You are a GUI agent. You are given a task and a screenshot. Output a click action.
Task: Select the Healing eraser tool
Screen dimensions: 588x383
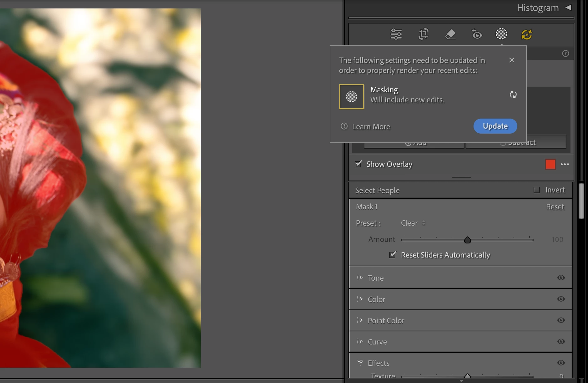coord(450,34)
